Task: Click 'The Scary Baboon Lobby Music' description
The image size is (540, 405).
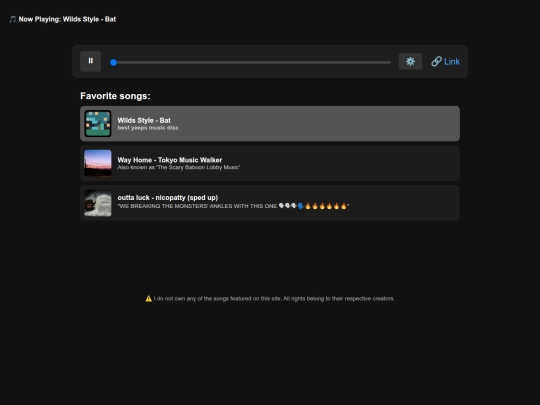Action: coord(179,167)
